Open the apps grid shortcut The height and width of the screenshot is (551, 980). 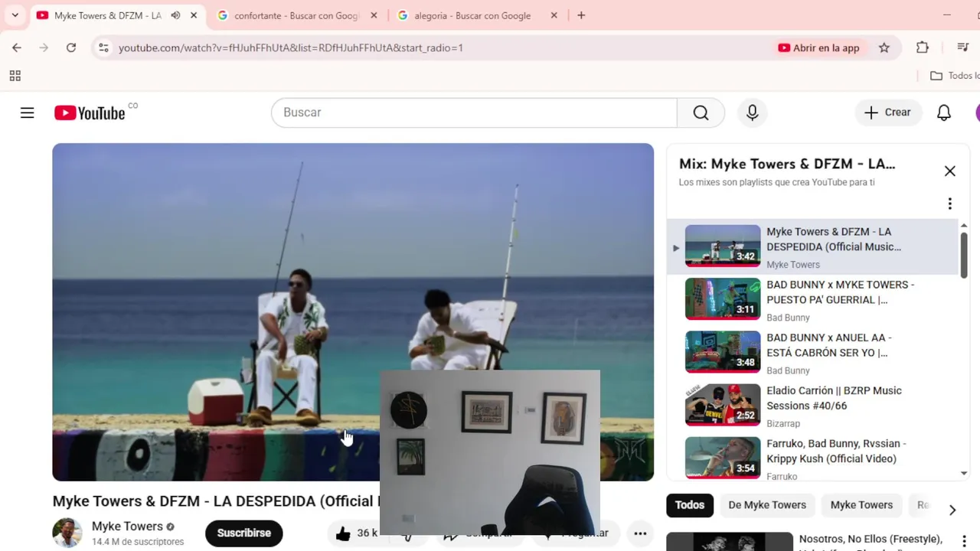pos(15,76)
